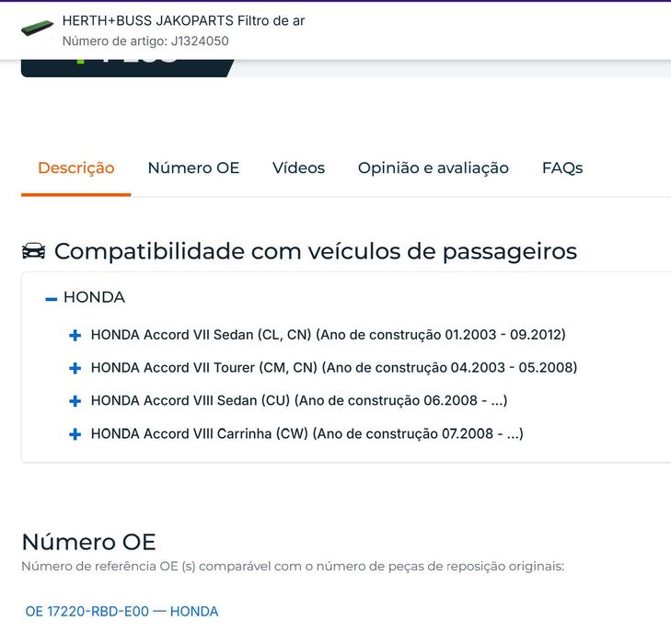
Task: Open the FAQs tab
Action: (561, 168)
